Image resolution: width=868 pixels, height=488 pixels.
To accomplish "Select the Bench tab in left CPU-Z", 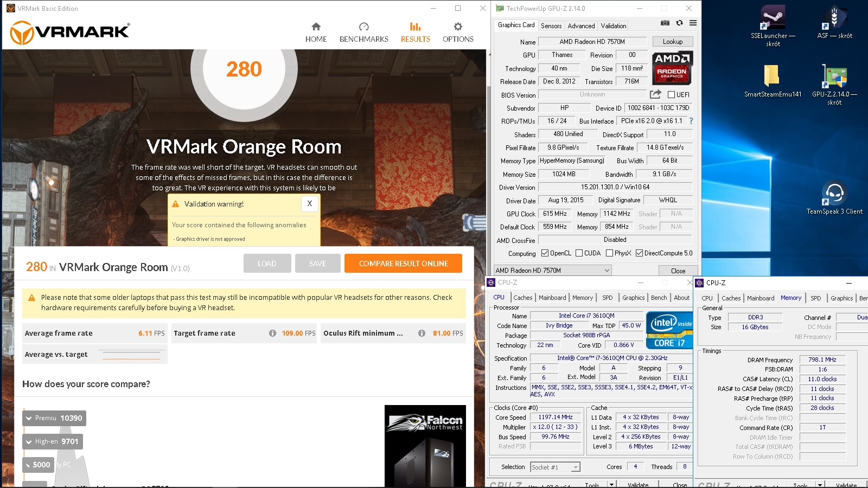I will pos(659,298).
